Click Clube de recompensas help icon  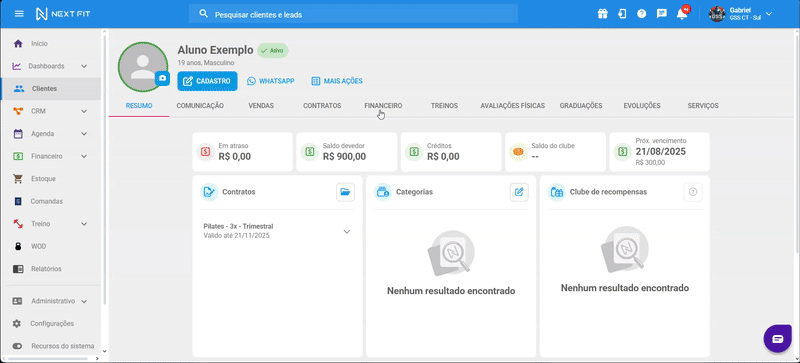pos(693,192)
